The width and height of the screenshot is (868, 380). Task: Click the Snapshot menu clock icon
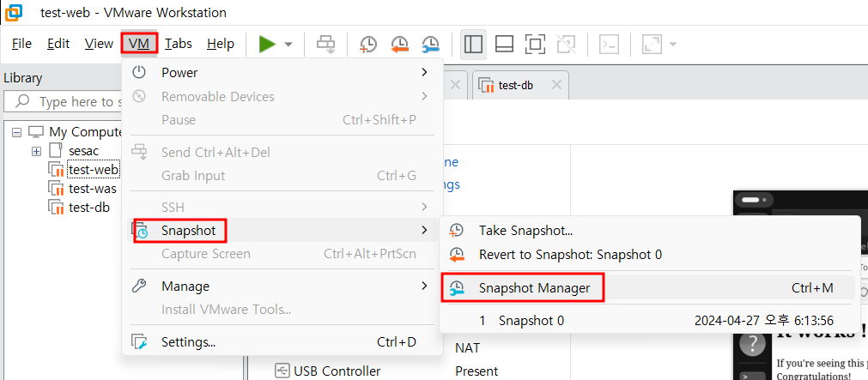coord(141,231)
